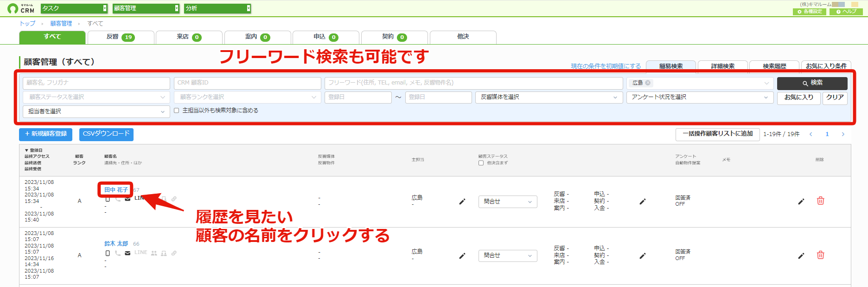The image size is (868, 287).
Task: Click the link chain icon for 鈴木 太郎
Action: (x=174, y=253)
